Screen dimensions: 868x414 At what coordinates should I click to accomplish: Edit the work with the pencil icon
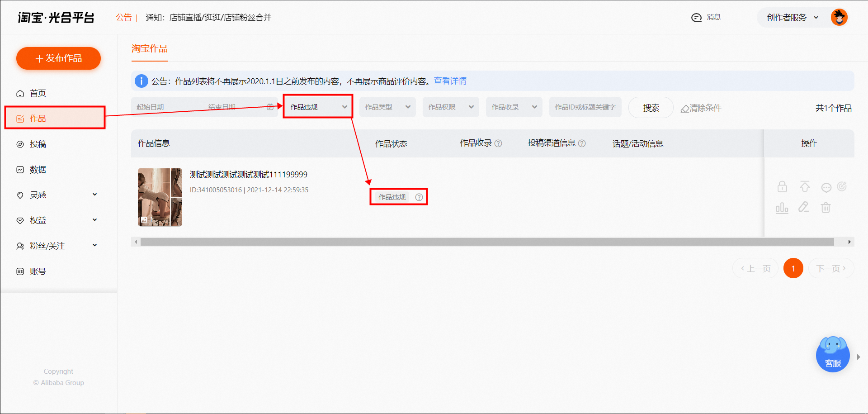coord(804,207)
